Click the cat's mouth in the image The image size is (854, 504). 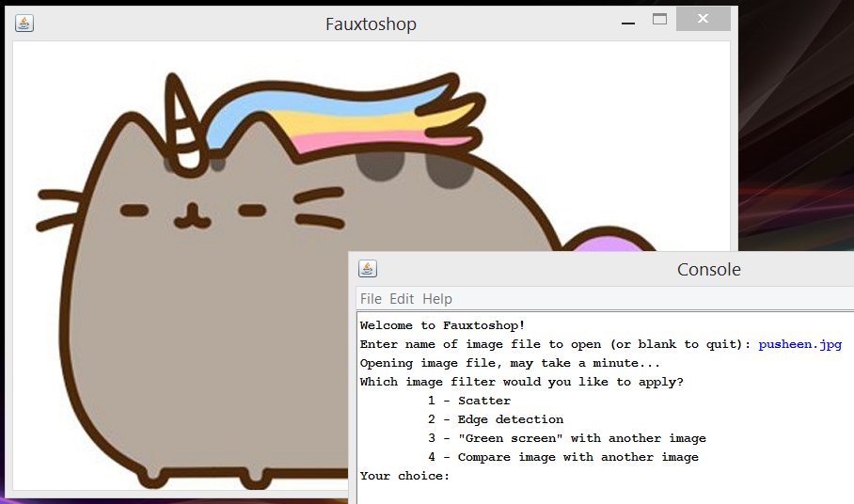[x=191, y=218]
